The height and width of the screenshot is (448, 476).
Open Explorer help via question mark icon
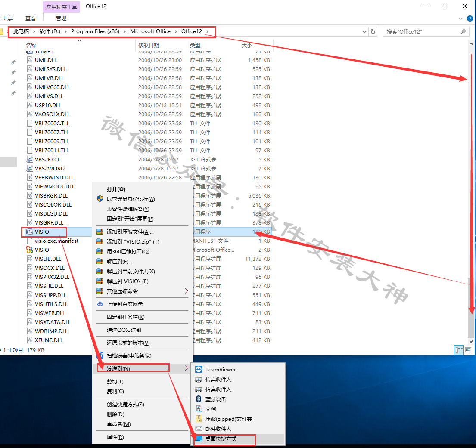pos(470,19)
